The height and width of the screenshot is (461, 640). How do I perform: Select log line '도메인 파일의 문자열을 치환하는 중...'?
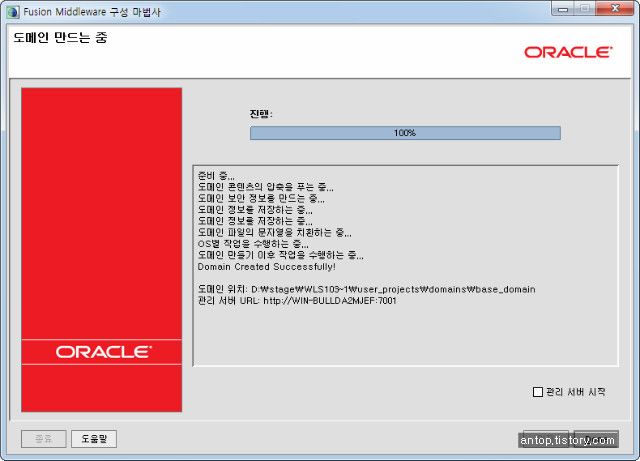[274, 233]
